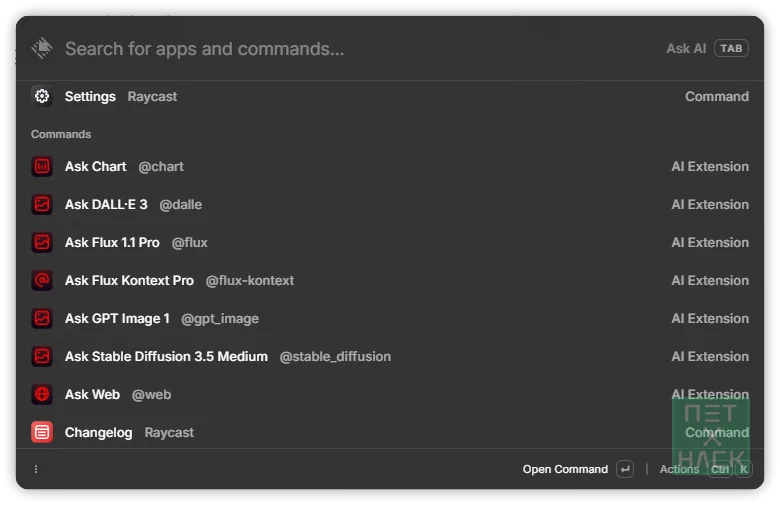Select Ask Stable Diffusion 3.5 Medium command

390,356
